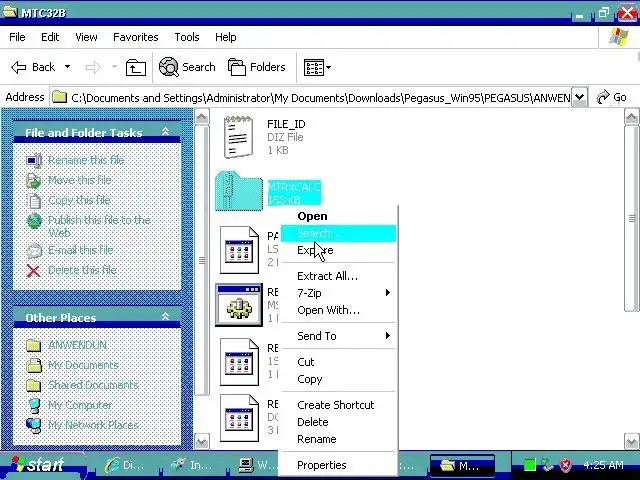Click the My Network Places icon
This screenshot has width=640, height=480.
coord(33,425)
